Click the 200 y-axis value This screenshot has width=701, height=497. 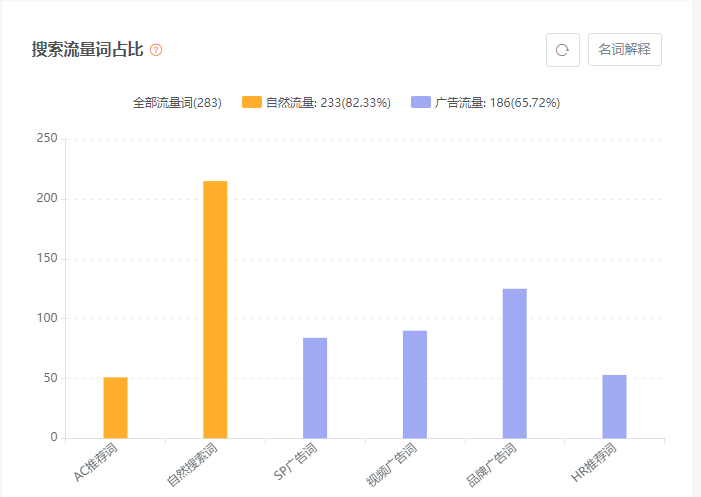(x=47, y=198)
